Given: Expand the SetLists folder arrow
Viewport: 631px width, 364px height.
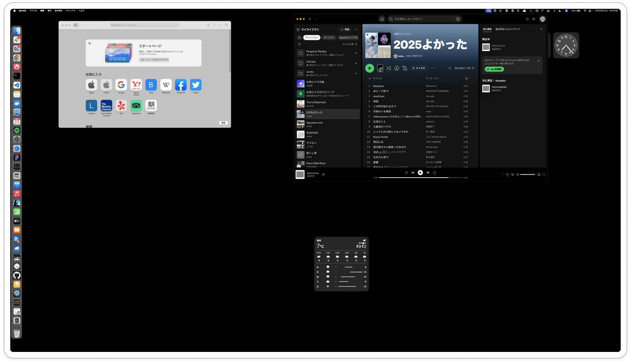Looking at the screenshot, I should (x=356, y=63).
